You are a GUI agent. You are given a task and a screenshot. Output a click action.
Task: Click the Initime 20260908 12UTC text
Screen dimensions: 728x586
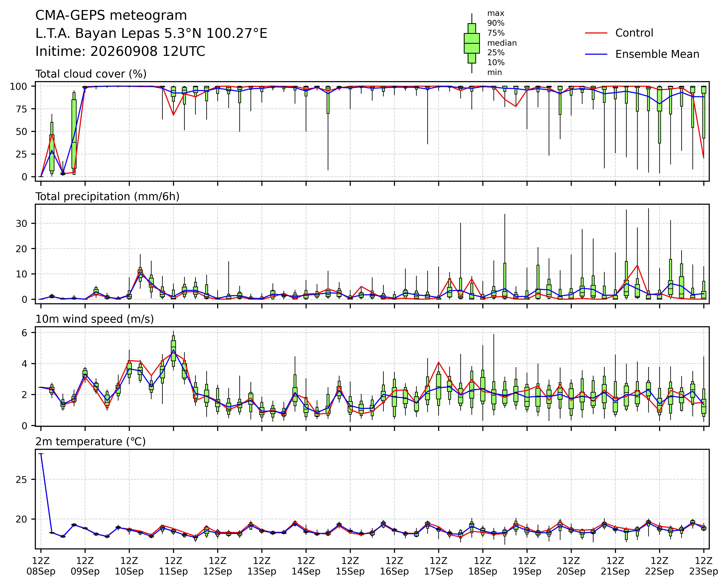(120, 51)
